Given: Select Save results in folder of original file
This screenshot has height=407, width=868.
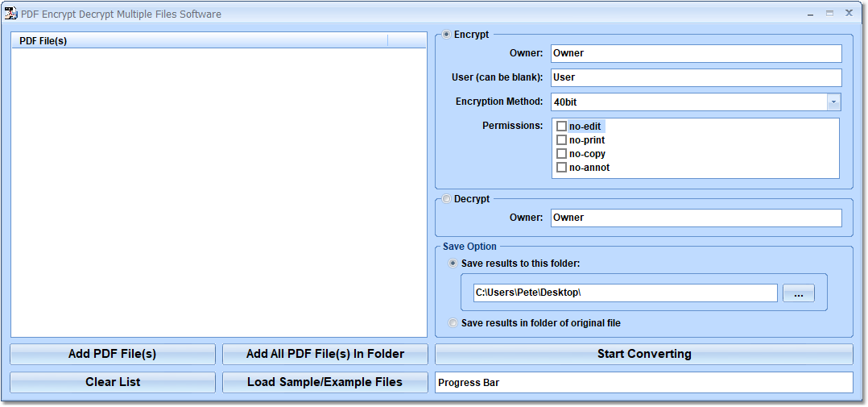Looking at the screenshot, I should (453, 323).
